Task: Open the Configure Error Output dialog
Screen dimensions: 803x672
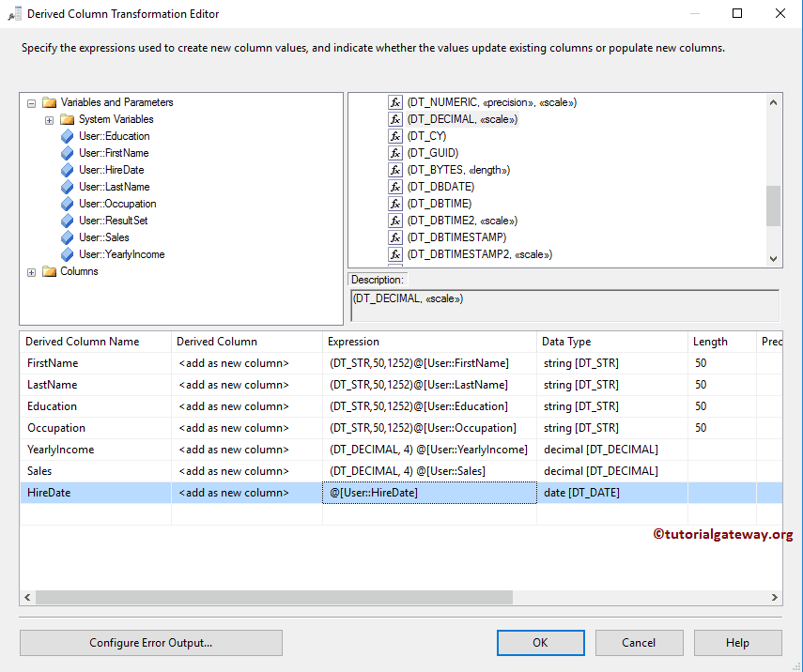Action: coord(150,642)
